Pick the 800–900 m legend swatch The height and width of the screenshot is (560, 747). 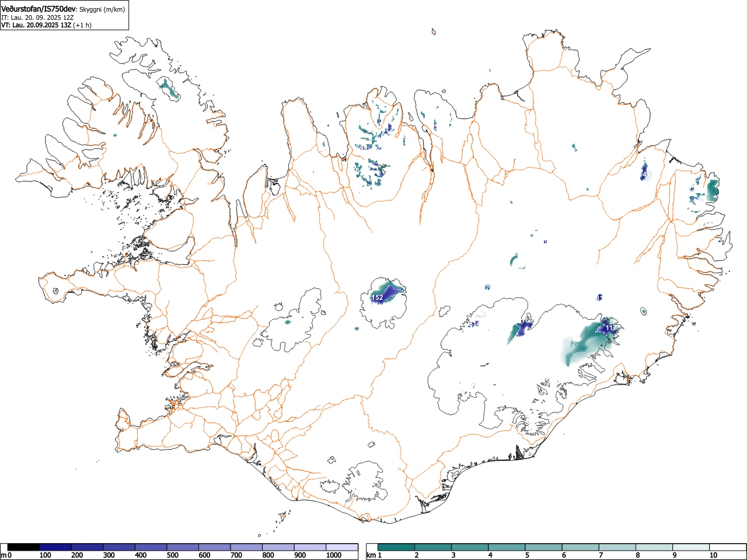(x=278, y=547)
